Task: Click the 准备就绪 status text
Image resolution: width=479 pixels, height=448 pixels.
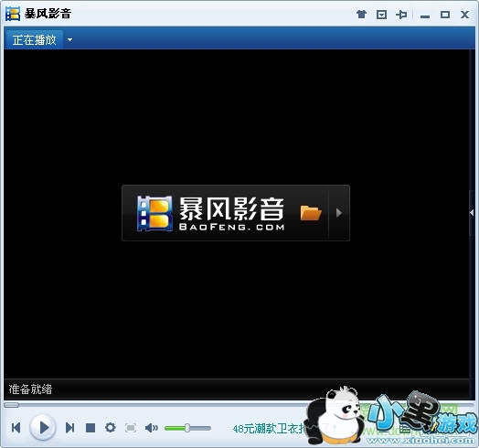Action: (30, 389)
